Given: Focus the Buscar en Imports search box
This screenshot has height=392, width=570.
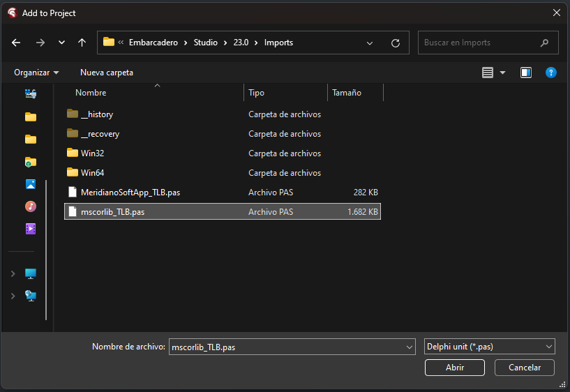Looking at the screenshot, I should click(x=488, y=43).
